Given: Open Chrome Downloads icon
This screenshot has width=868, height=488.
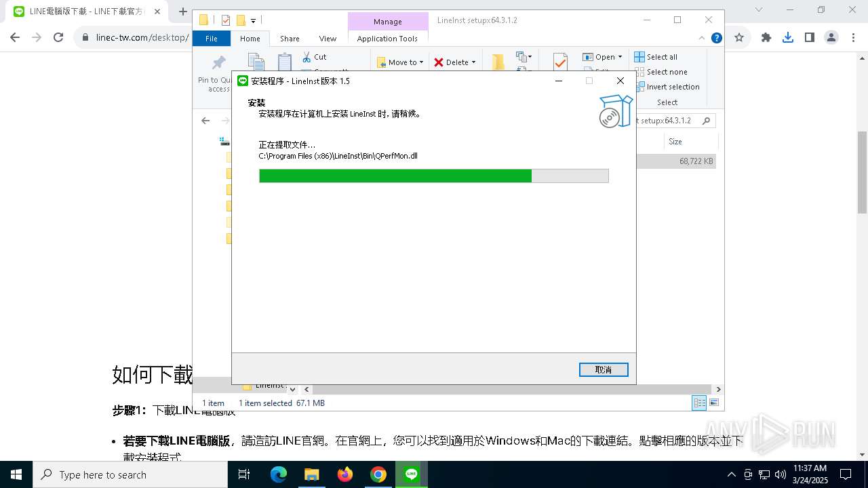Looking at the screenshot, I should click(788, 37).
